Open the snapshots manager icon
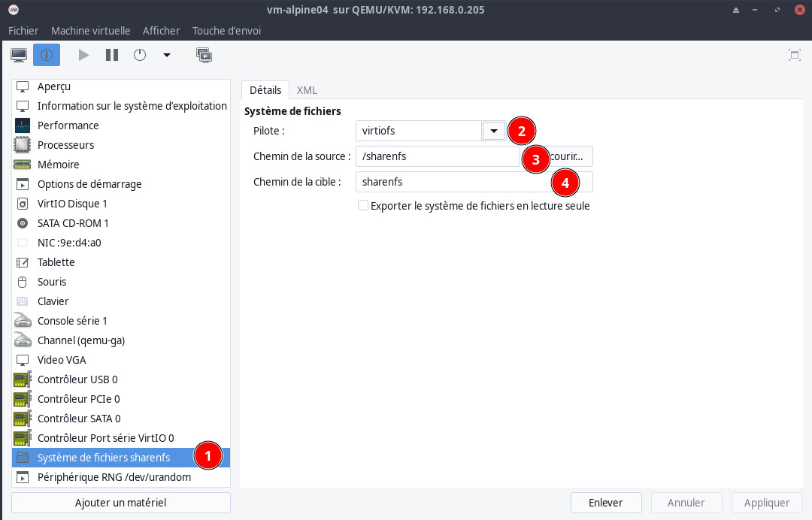 [204, 55]
